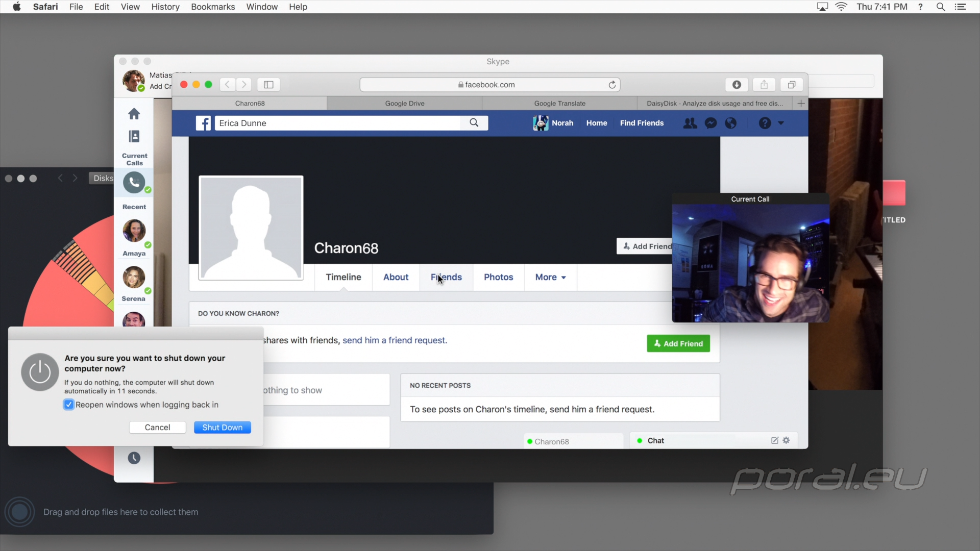980x551 pixels.
Task: Add a new Safari tab
Action: pyautogui.click(x=801, y=104)
